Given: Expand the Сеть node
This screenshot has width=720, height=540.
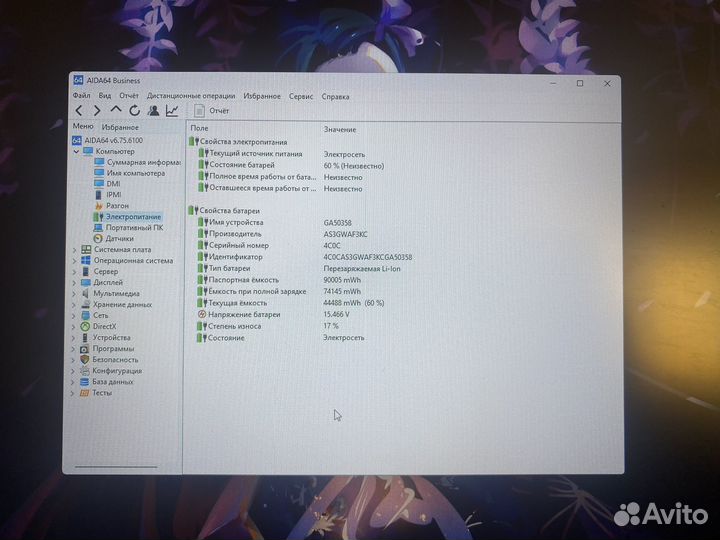Looking at the screenshot, I should pyautogui.click(x=73, y=316).
